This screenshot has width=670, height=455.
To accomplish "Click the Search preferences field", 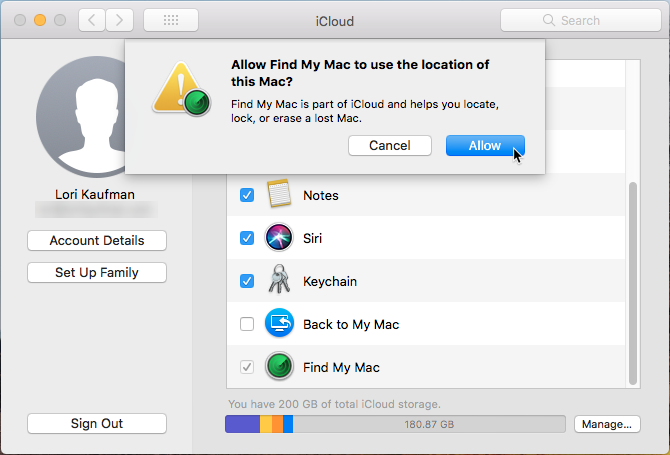I will click(581, 20).
